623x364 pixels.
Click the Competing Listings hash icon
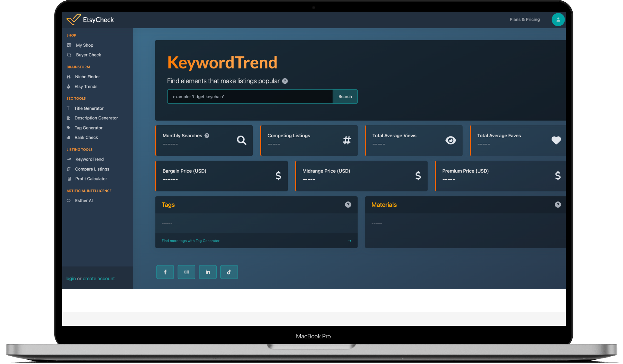(347, 140)
